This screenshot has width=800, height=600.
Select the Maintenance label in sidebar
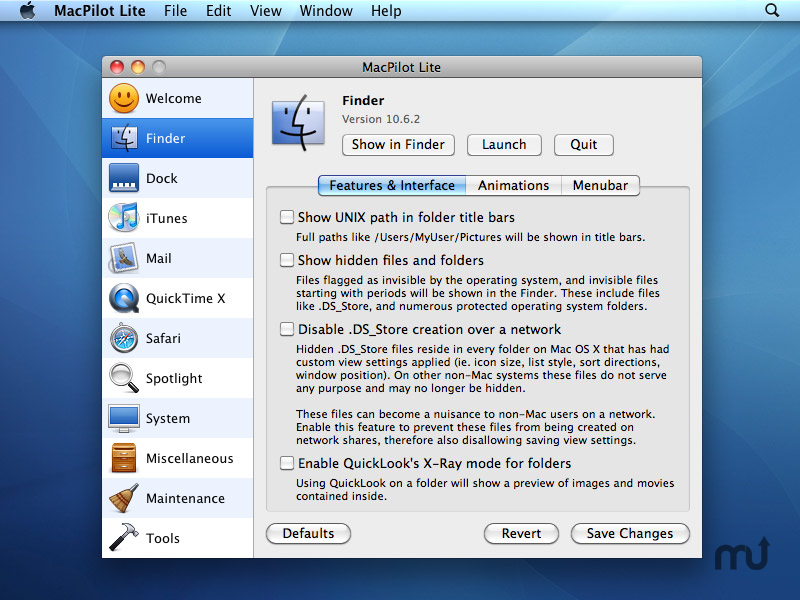click(x=185, y=498)
